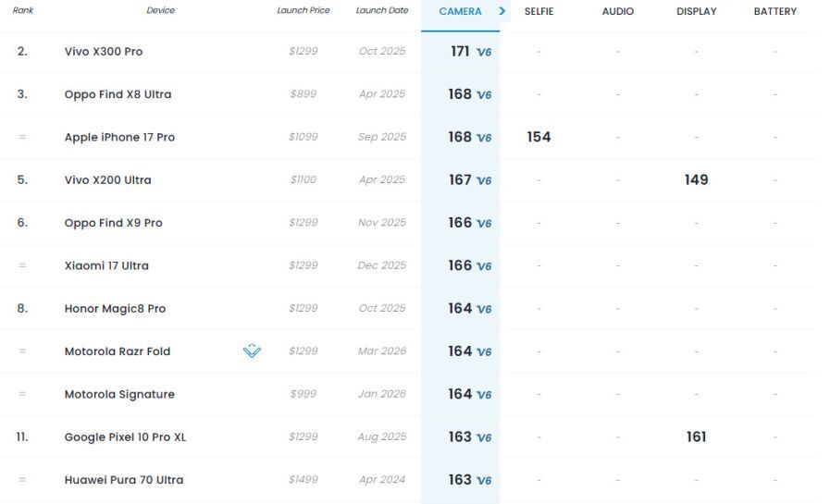Click the V6 badge for Apple iPhone 17 Pro
830x504 pixels.
pyautogui.click(x=484, y=138)
